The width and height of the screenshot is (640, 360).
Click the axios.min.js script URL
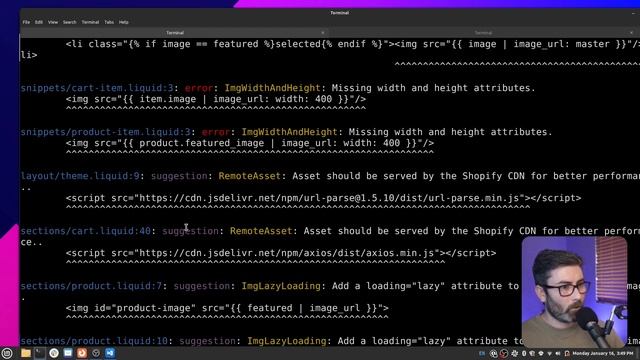(x=286, y=253)
